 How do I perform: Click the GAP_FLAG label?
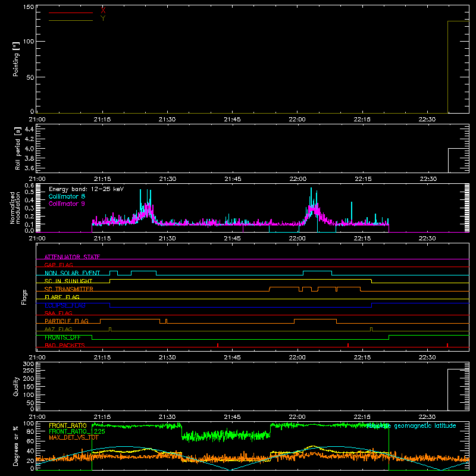(x=58, y=265)
